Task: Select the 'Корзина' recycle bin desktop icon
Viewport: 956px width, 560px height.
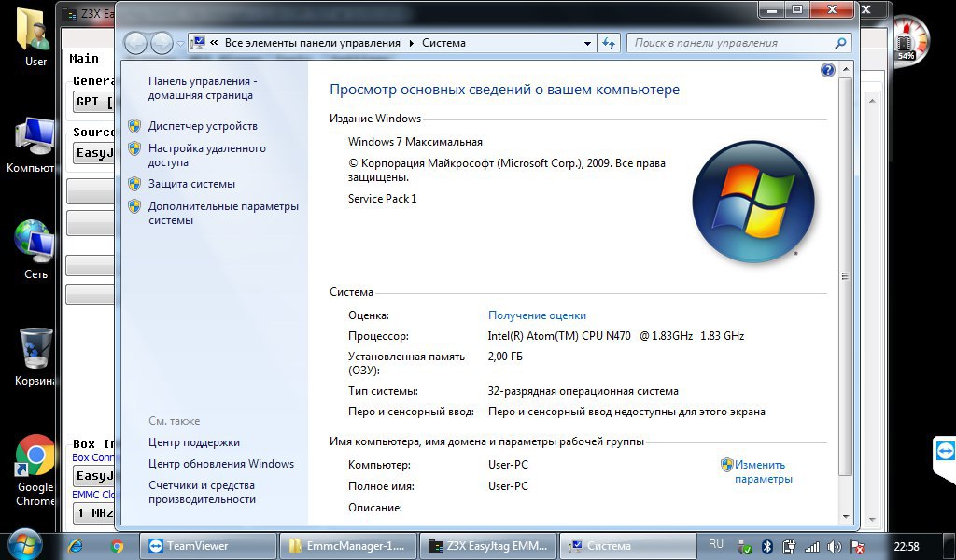Action: tap(35, 357)
